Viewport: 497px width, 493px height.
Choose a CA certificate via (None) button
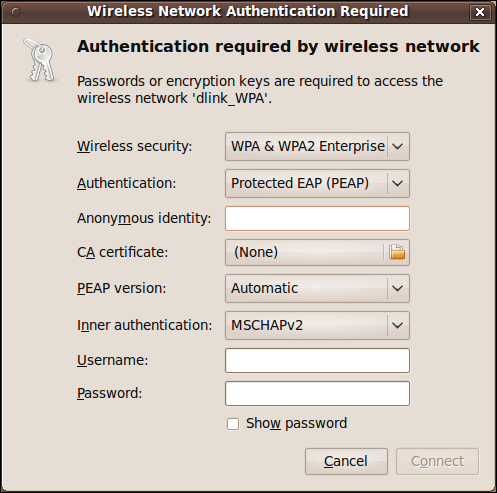[x=317, y=252]
